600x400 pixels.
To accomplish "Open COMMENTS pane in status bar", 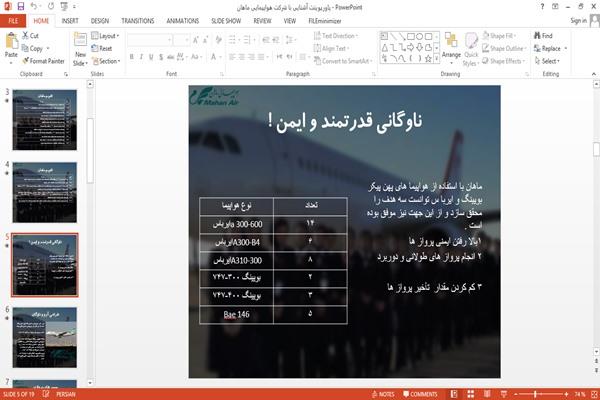I will pos(420,394).
